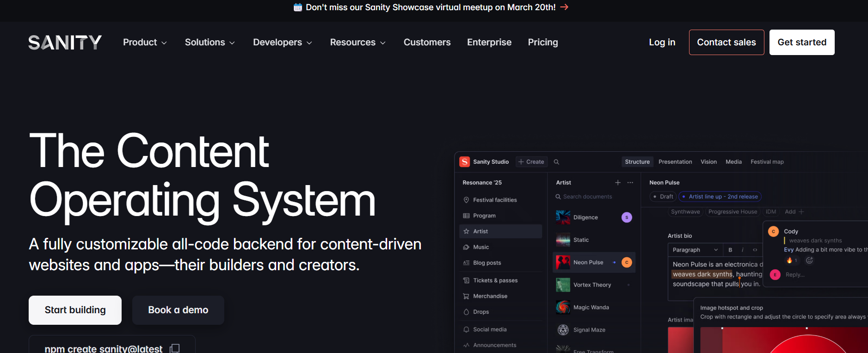Viewport: 868px width, 353px height.
Task: Click the code formatting button
Action: 755,250
